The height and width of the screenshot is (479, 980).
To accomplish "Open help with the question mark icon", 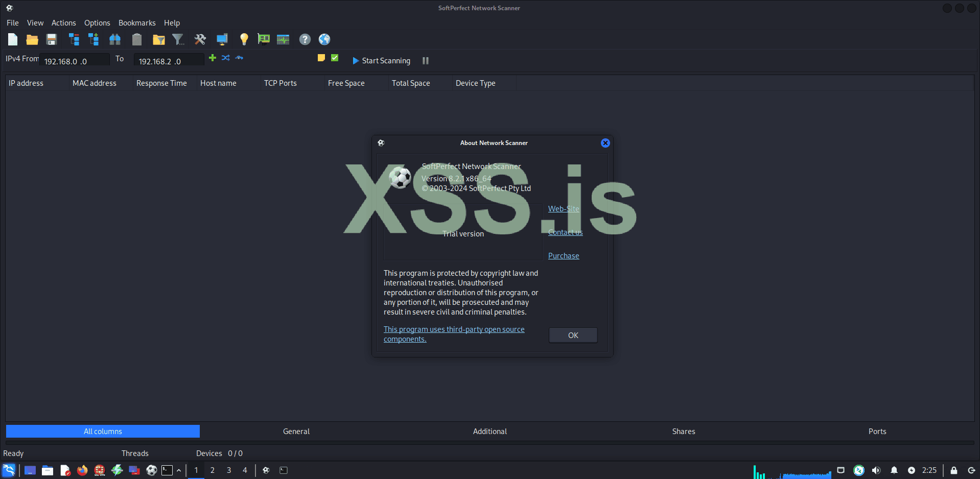I will click(305, 39).
